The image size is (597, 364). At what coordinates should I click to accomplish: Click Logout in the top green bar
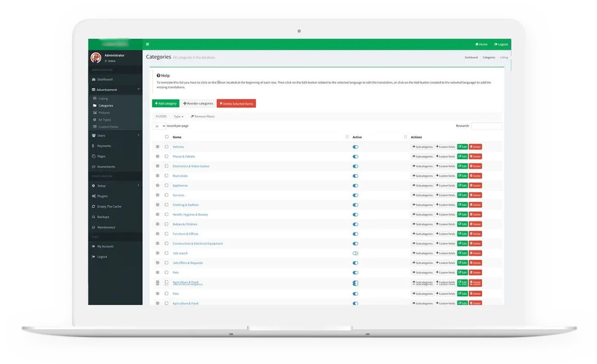click(501, 44)
